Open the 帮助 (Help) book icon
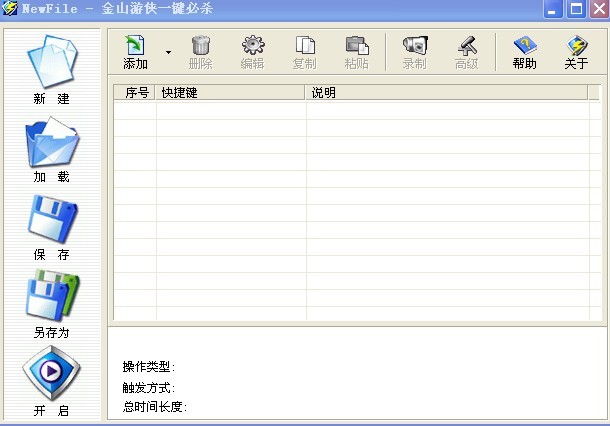Screen dimensions: 610x426 [x=524, y=46]
